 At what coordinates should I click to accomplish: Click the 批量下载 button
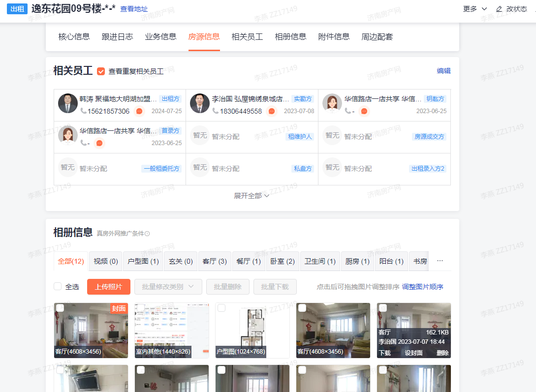[x=275, y=287]
